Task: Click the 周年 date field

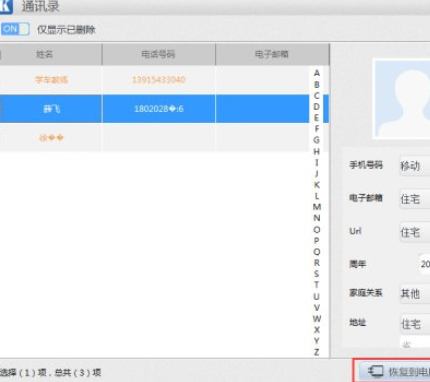Action: point(424,264)
